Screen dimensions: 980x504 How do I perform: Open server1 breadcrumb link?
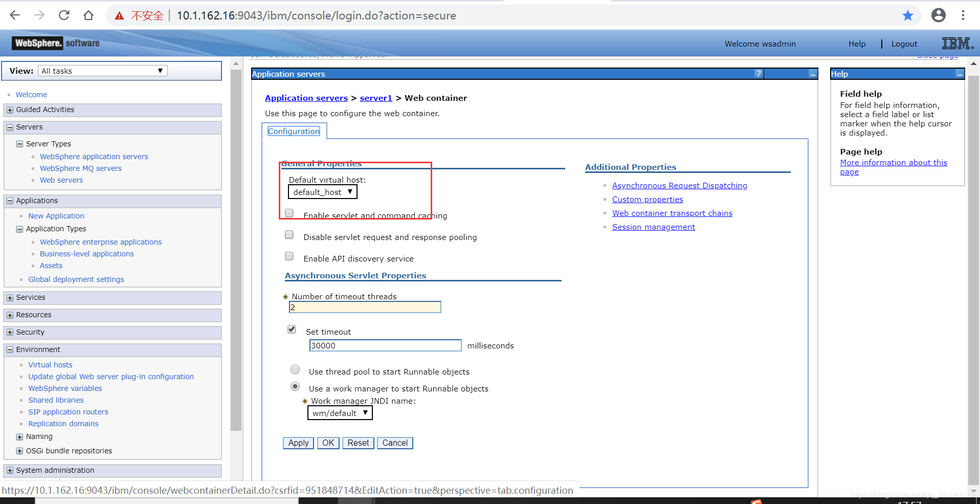tap(376, 98)
